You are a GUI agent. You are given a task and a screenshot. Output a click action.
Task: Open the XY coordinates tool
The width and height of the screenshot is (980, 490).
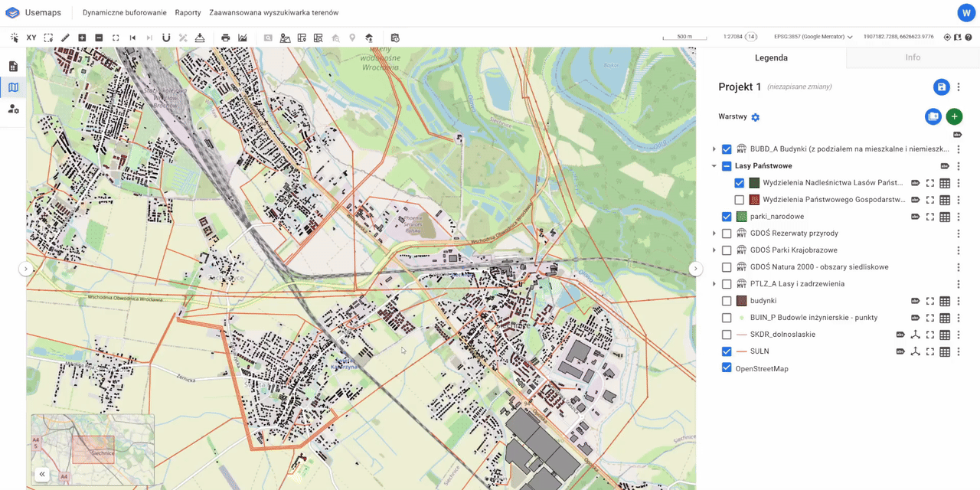pos(31,38)
